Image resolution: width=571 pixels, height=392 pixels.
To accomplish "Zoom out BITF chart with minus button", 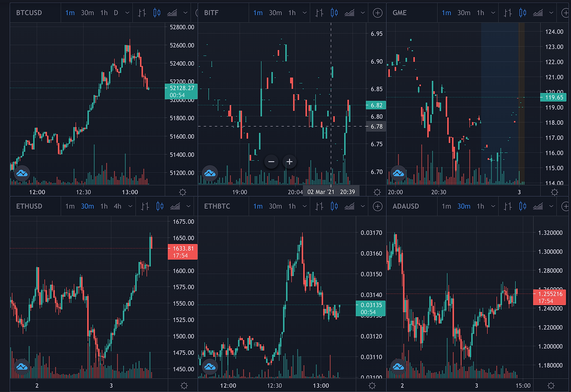I will pos(271,162).
